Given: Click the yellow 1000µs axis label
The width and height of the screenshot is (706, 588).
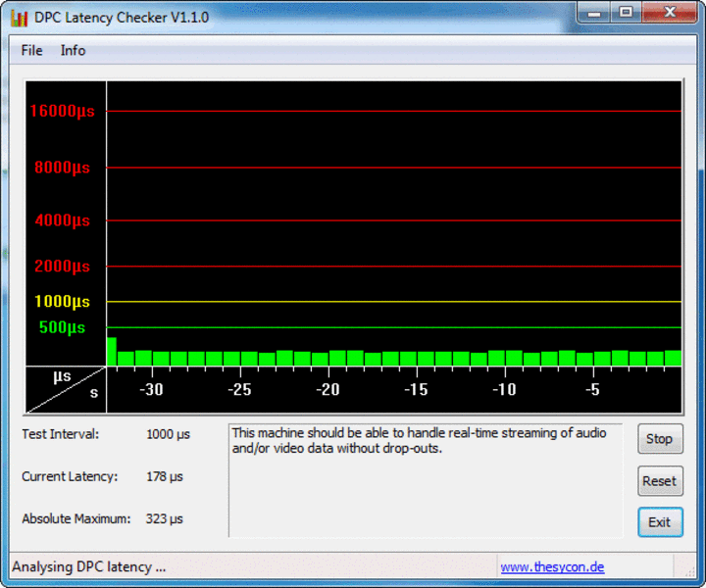Looking at the screenshot, I should click(62, 302).
